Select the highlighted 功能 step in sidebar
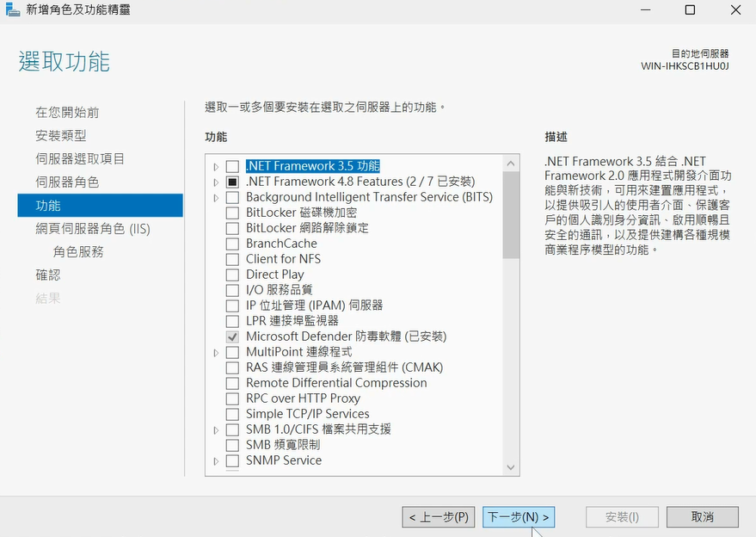756x537 pixels. pos(101,206)
